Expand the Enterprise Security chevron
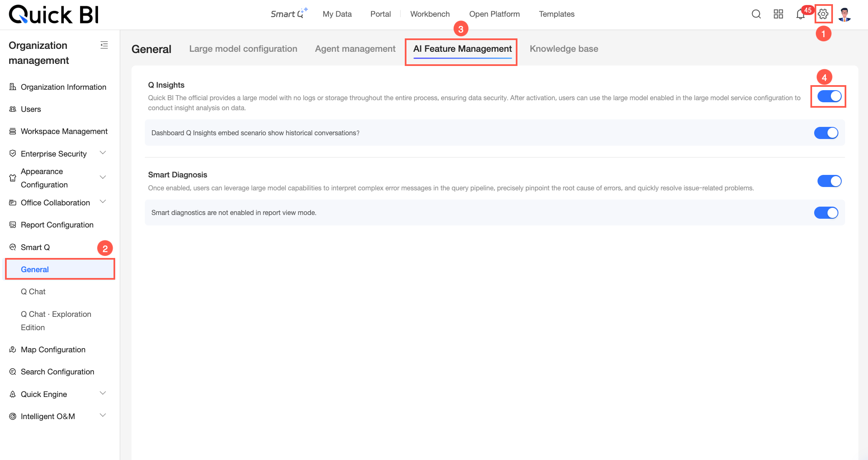The image size is (868, 460). coord(103,153)
